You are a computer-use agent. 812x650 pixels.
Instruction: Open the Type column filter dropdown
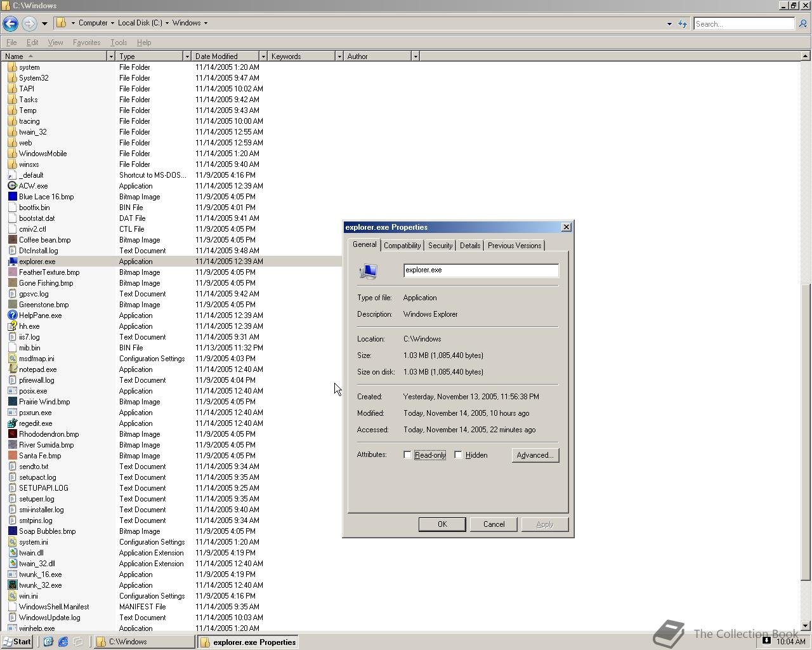coord(187,56)
